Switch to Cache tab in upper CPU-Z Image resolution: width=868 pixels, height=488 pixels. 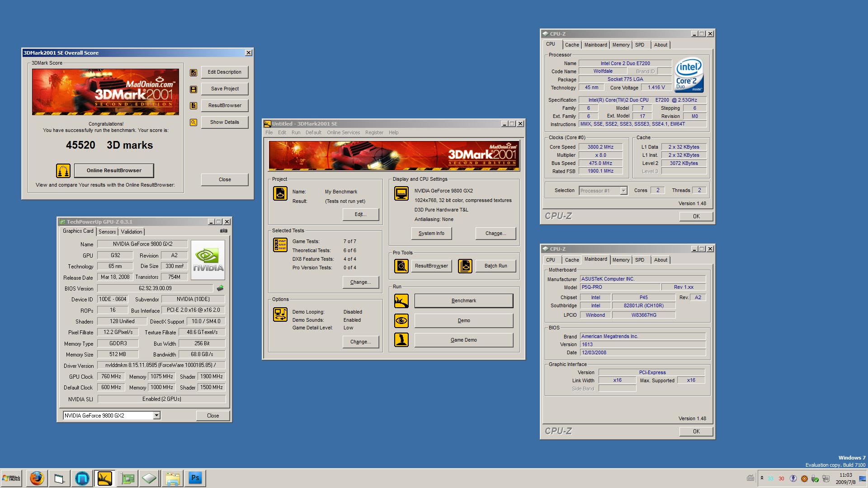pos(572,45)
